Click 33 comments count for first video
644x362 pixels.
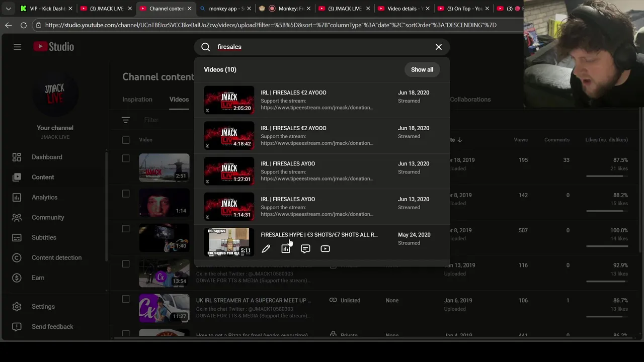coord(566,160)
